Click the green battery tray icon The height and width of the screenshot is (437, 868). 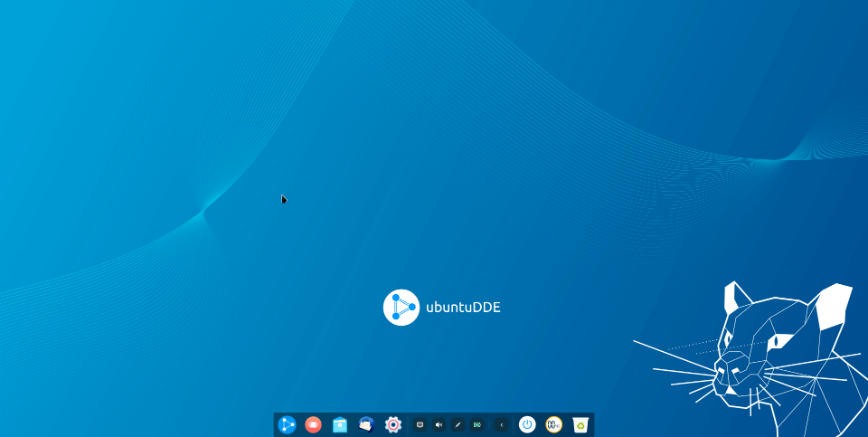click(x=476, y=425)
